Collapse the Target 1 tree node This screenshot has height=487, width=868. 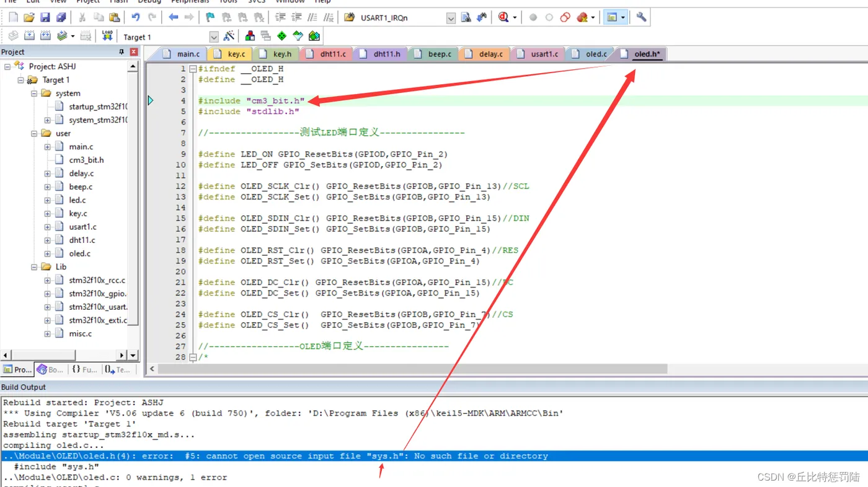20,80
